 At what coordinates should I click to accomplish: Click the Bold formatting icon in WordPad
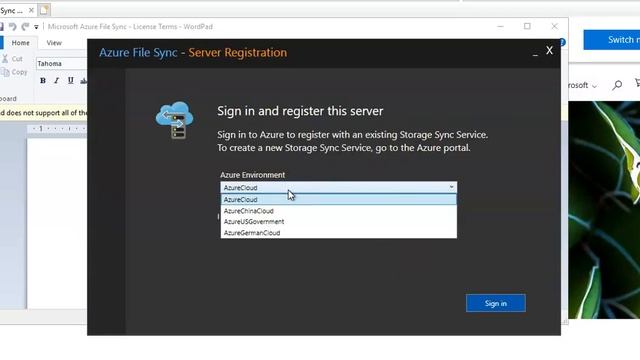[43, 80]
